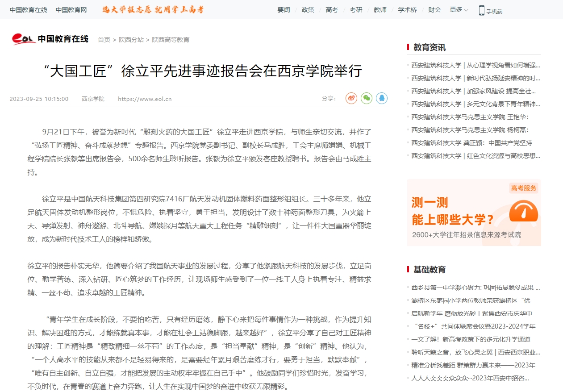Share article via QQ icon
Viewport: 563px width, 392px height.
click(382, 98)
